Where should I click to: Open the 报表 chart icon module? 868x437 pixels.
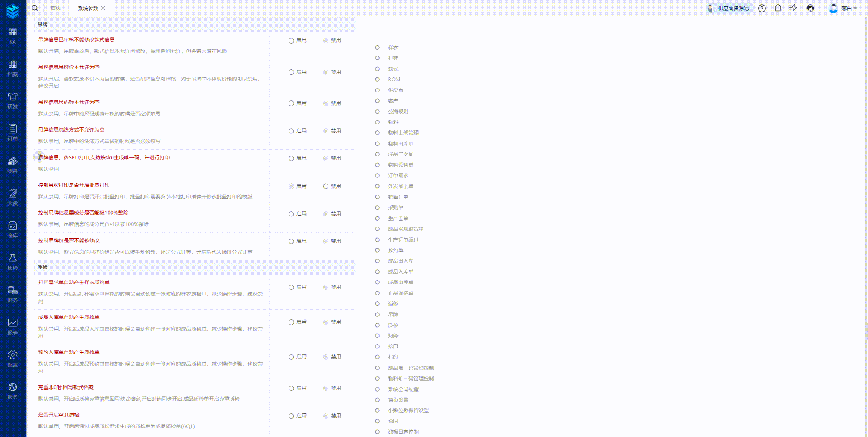[x=13, y=326]
